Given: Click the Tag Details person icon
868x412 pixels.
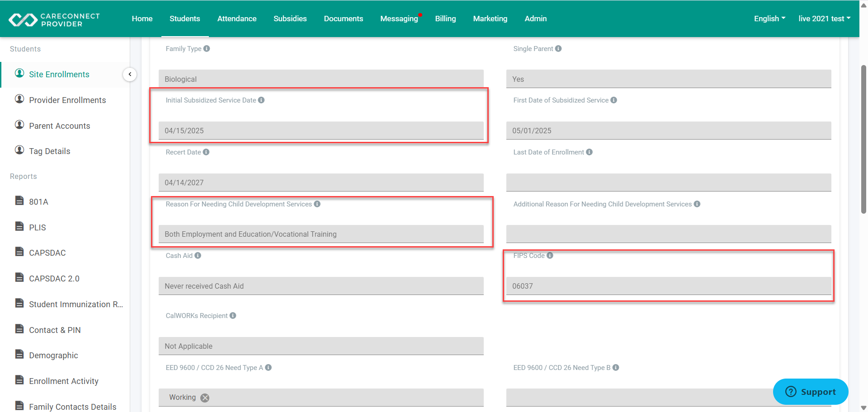Looking at the screenshot, I should (19, 150).
